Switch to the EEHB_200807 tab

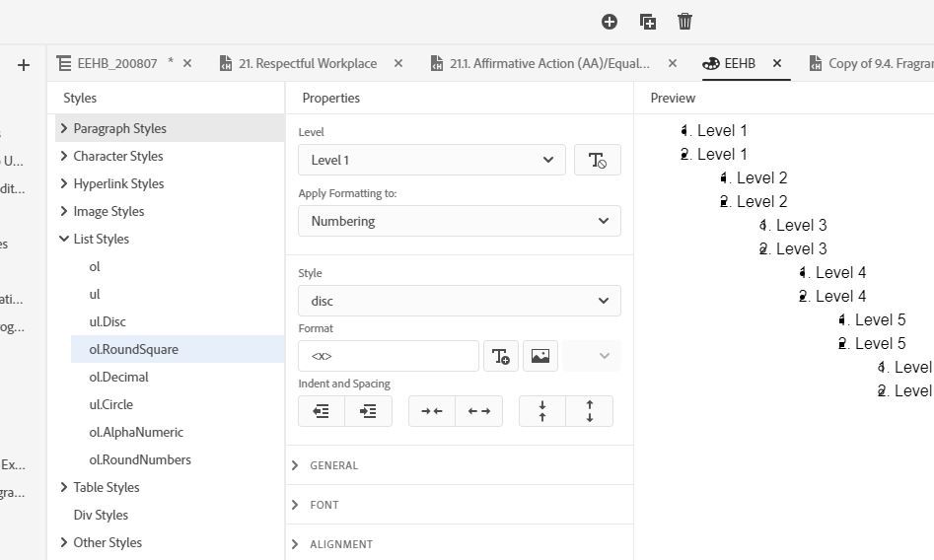[116, 63]
